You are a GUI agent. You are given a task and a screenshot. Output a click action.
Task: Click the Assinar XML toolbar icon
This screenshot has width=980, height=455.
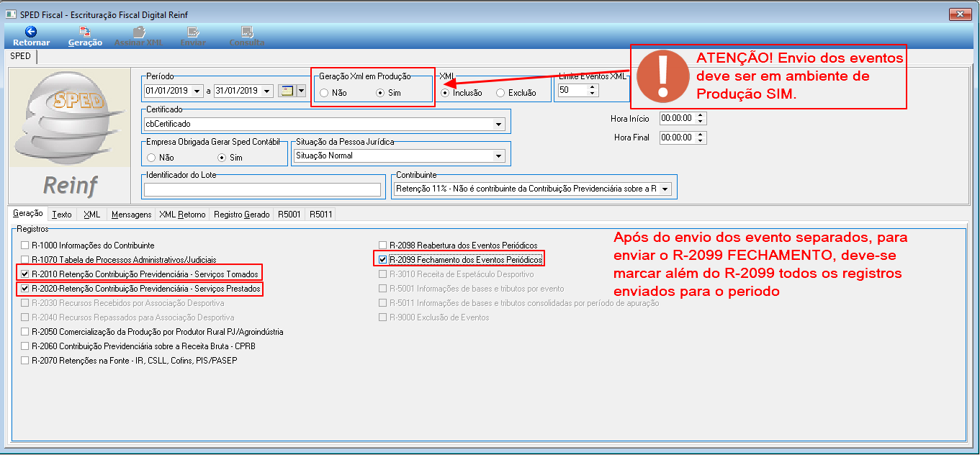pos(139,32)
